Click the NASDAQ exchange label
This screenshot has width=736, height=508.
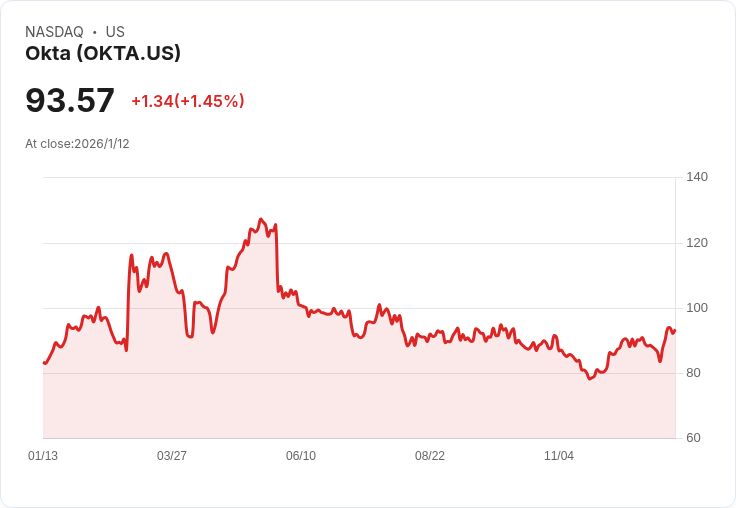54,32
